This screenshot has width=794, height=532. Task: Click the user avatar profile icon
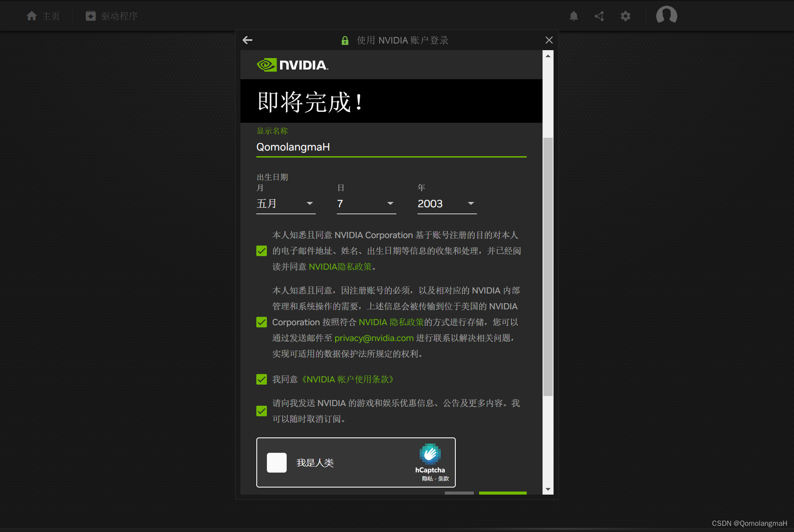point(666,15)
